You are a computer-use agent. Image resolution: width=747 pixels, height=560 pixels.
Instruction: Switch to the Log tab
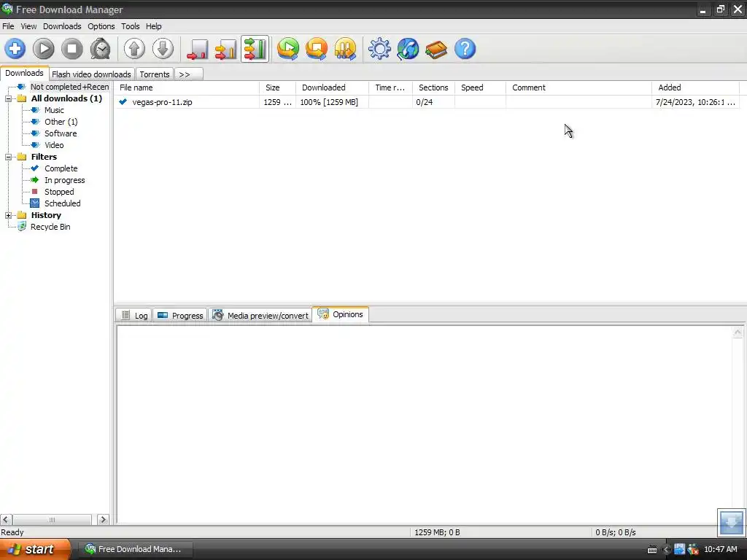(134, 315)
